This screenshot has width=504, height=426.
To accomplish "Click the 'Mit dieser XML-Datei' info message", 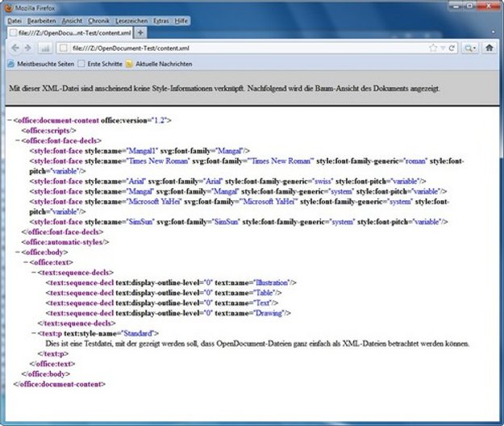I will click(x=224, y=89).
